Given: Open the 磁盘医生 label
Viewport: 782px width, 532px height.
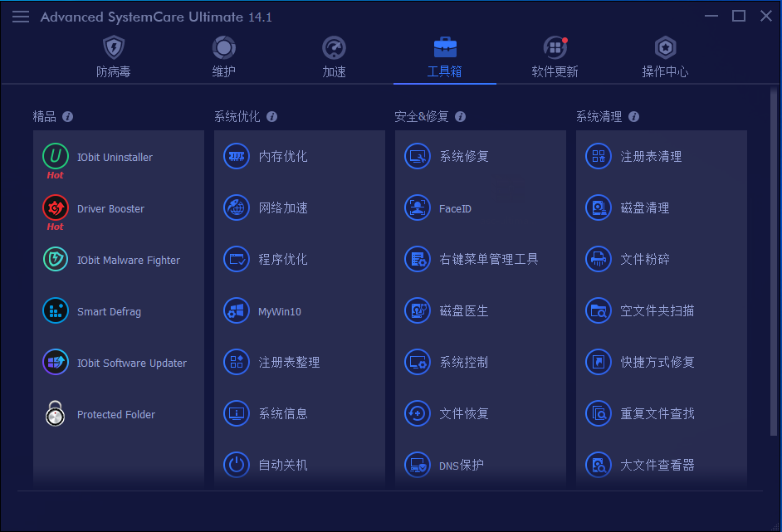Looking at the screenshot, I should point(464,310).
